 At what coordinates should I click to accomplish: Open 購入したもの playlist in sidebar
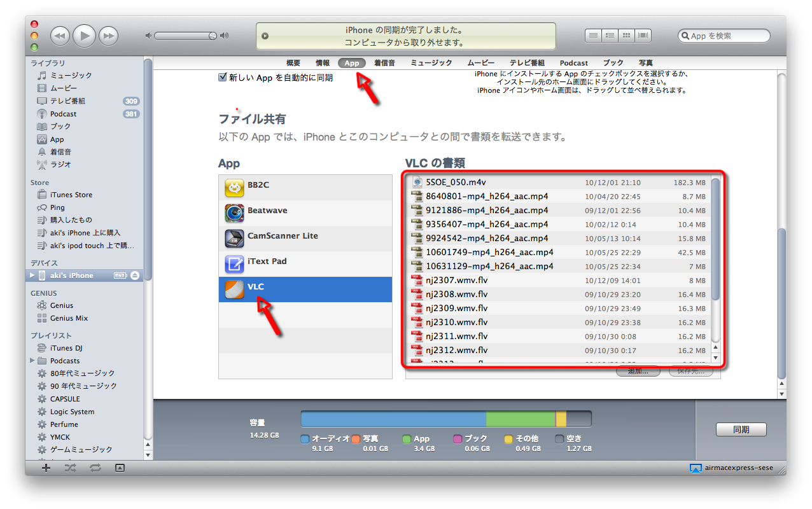click(71, 220)
